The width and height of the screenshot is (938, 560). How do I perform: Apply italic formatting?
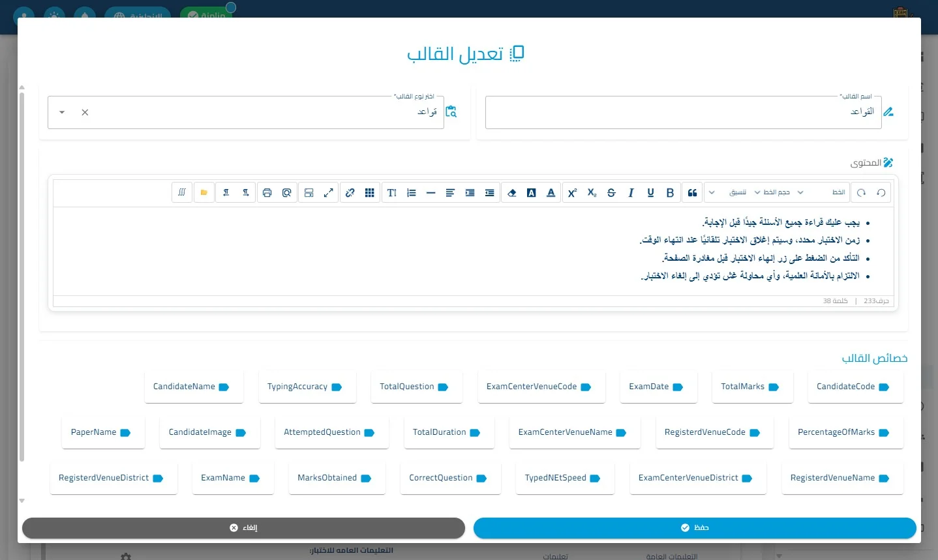point(631,193)
